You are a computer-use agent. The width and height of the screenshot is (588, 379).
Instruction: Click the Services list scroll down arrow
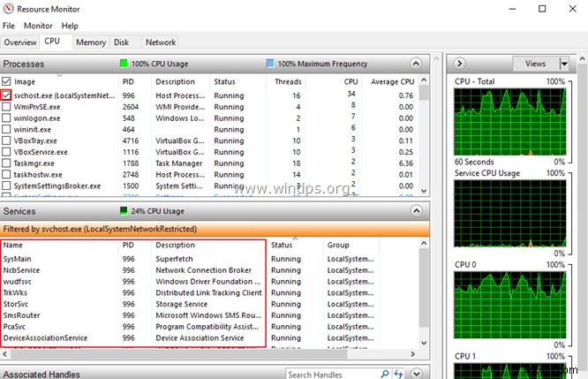[424, 343]
